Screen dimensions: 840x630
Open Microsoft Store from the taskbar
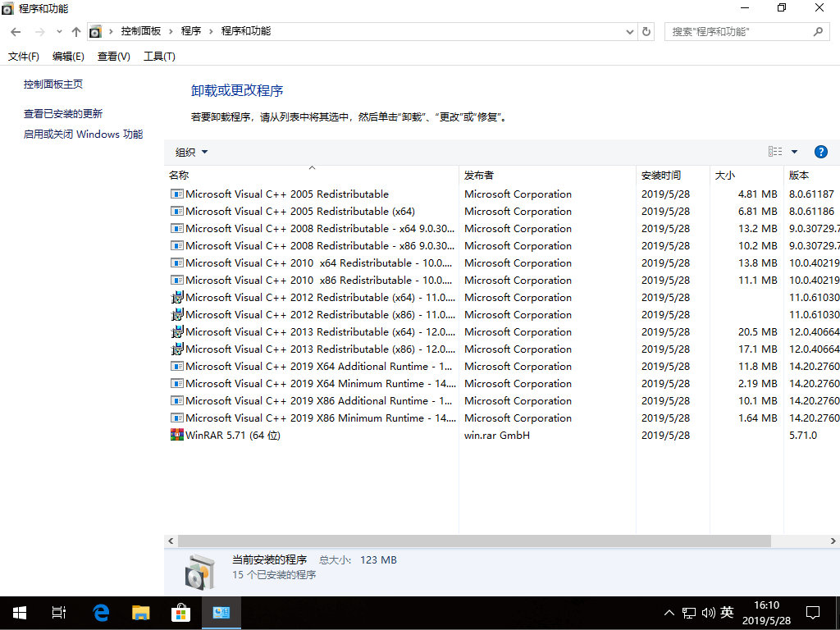[x=180, y=612]
